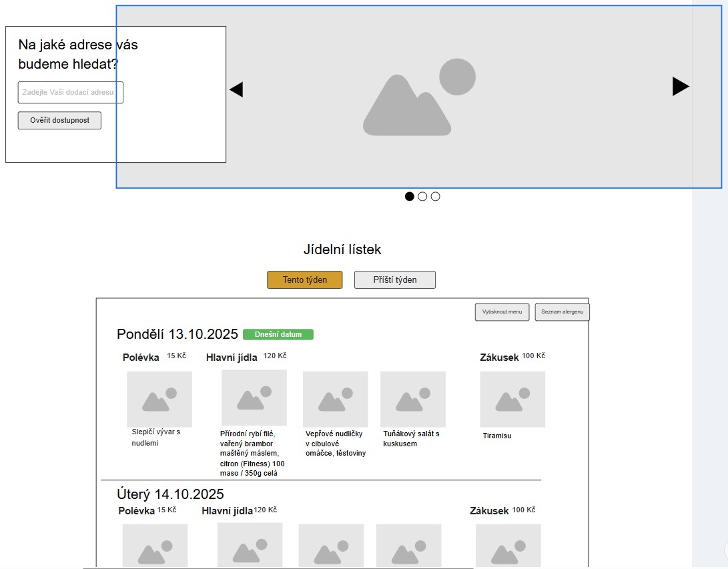Open the Tuňákový salát s kuskusem image

[413, 399]
